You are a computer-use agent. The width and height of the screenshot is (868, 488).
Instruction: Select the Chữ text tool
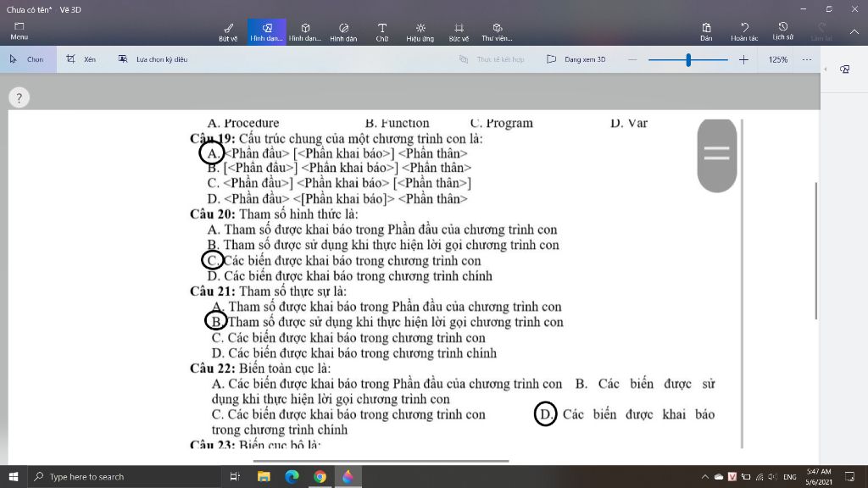[382, 32]
